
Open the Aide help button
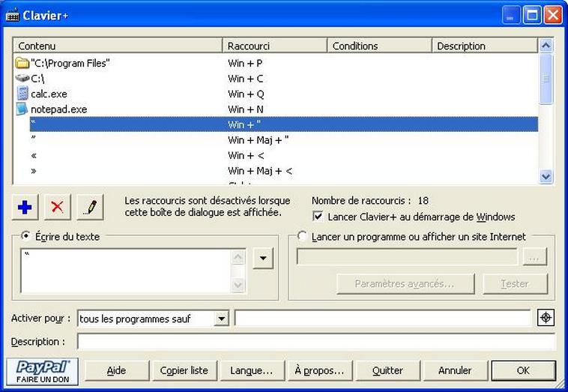(116, 370)
